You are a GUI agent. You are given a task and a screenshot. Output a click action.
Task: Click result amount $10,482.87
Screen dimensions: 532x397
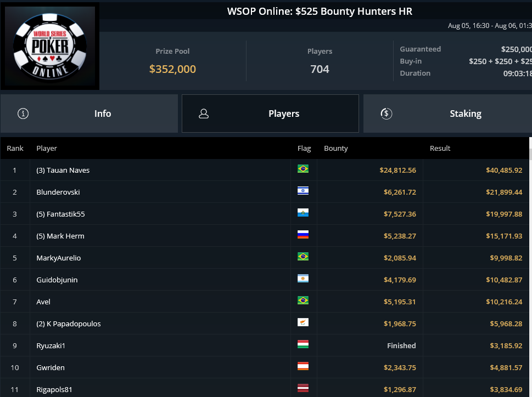[x=504, y=280]
